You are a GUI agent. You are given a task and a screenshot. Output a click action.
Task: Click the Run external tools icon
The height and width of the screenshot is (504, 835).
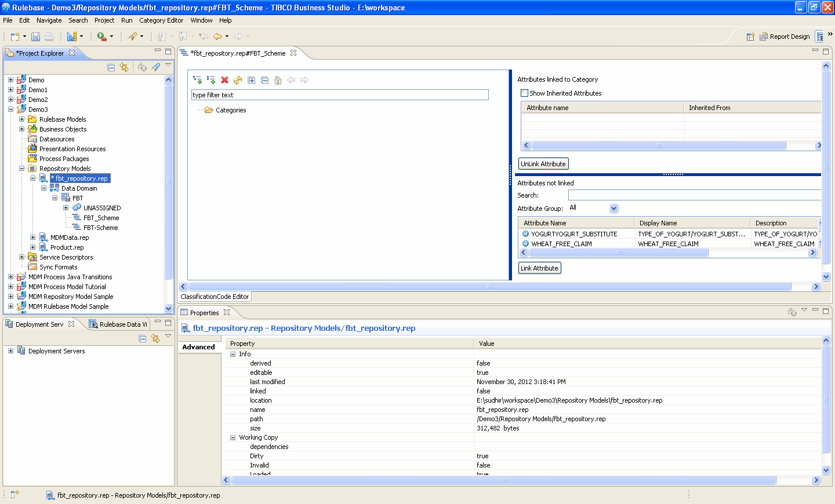(x=102, y=36)
